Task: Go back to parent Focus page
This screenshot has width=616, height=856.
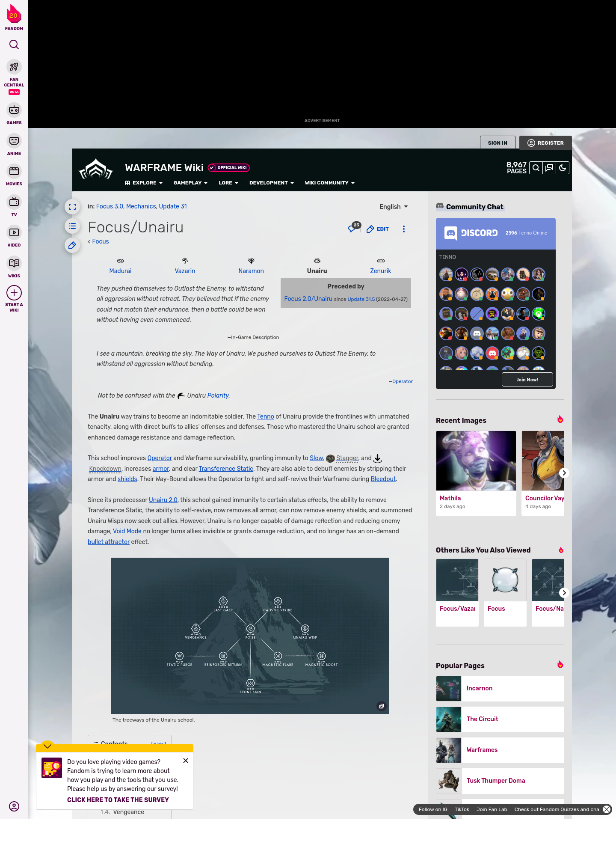Action: click(x=101, y=241)
